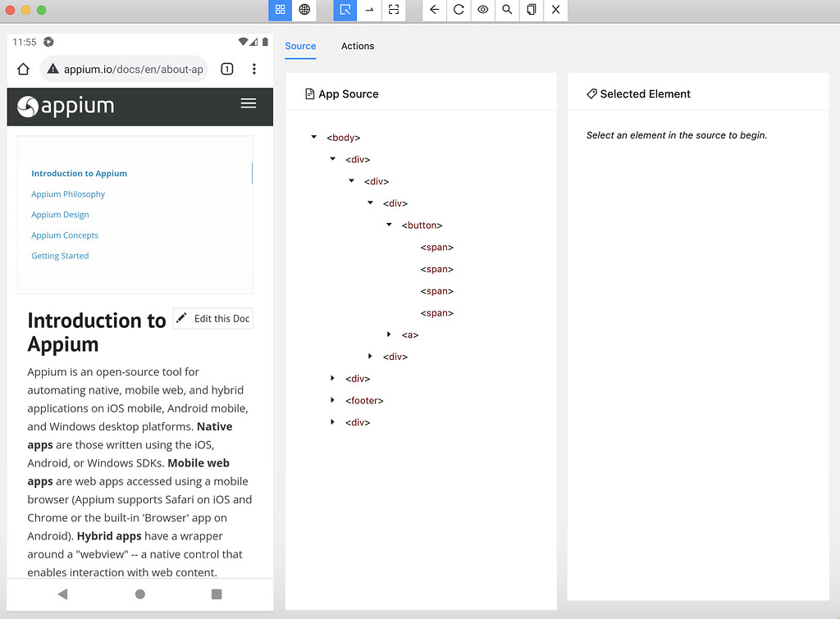The image size is (840, 619).
Task: Choose the Swipe By Coordinates tool
Action: click(368, 10)
